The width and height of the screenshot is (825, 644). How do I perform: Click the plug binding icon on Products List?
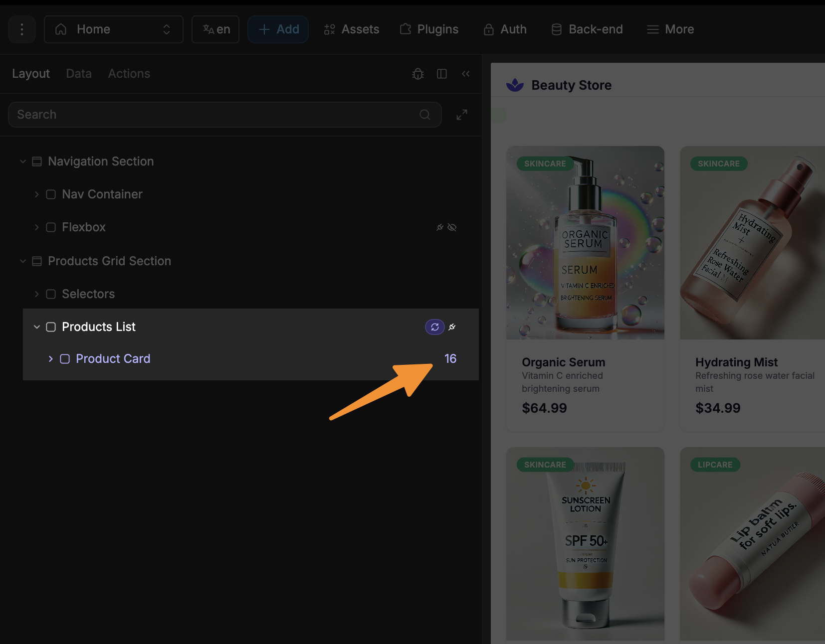tap(452, 327)
